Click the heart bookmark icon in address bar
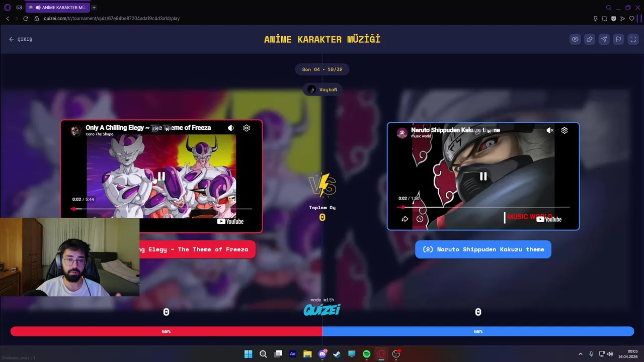Image resolution: width=644 pixels, height=362 pixels. (632, 19)
